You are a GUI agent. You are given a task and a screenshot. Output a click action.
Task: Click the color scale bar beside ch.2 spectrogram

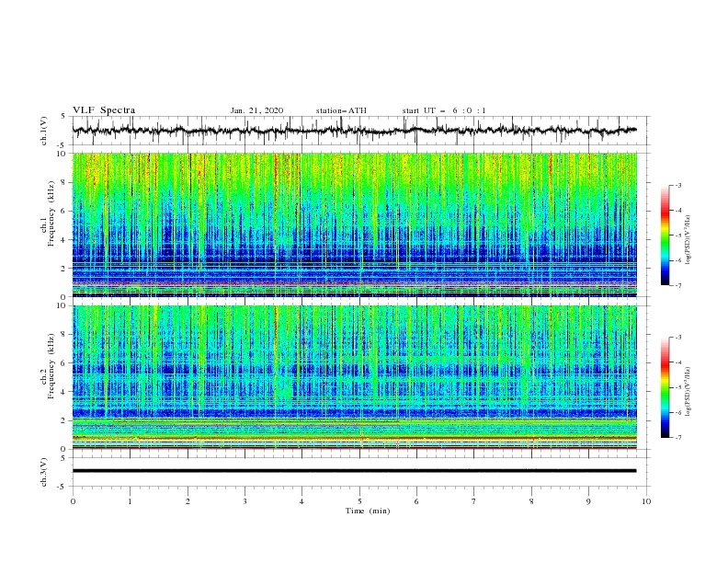(x=665, y=387)
